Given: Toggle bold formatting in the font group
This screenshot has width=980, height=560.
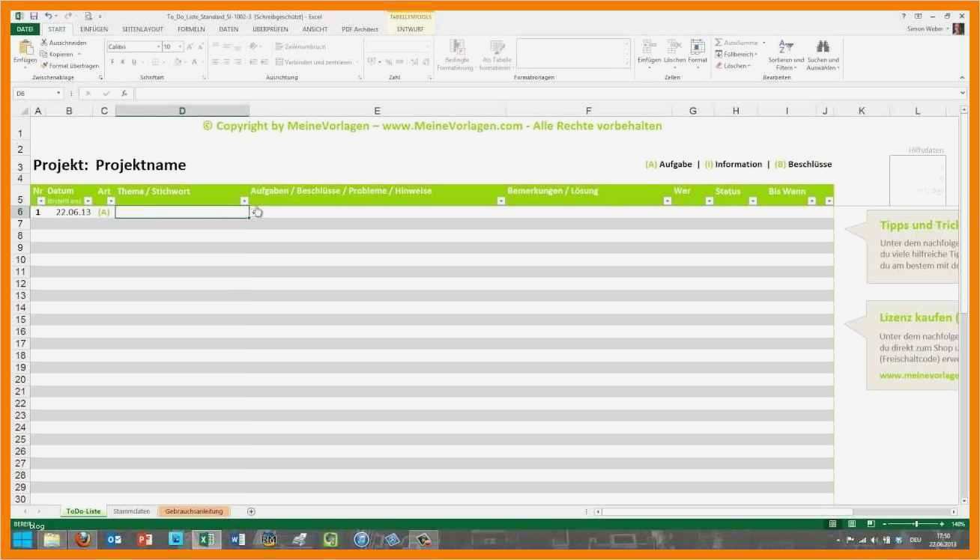Looking at the screenshot, I should tap(112, 61).
